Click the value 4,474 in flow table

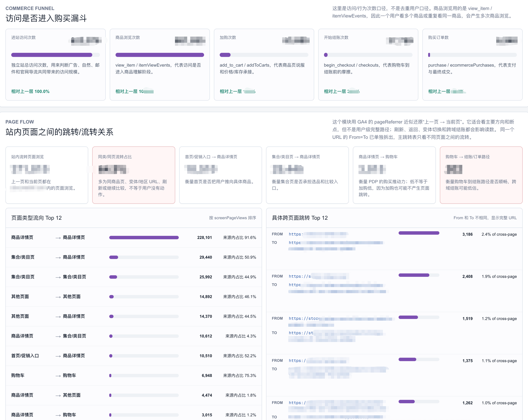click(207, 395)
